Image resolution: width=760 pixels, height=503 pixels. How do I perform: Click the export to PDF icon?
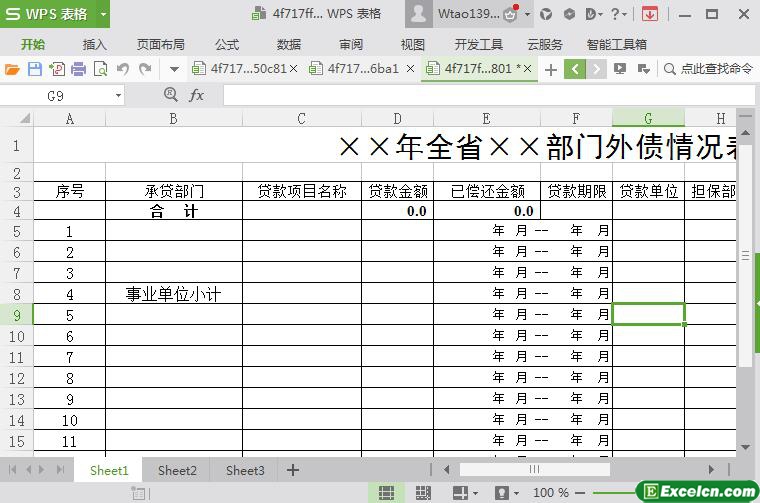(x=57, y=69)
